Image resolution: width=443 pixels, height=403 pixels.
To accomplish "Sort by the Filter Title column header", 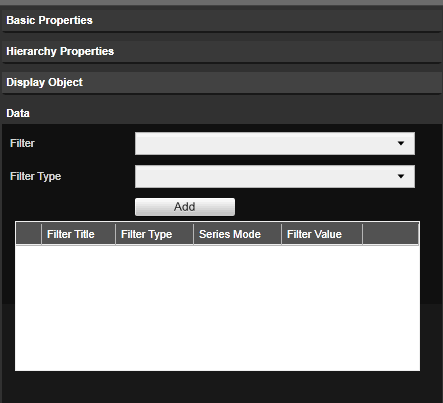I will [x=78, y=234].
